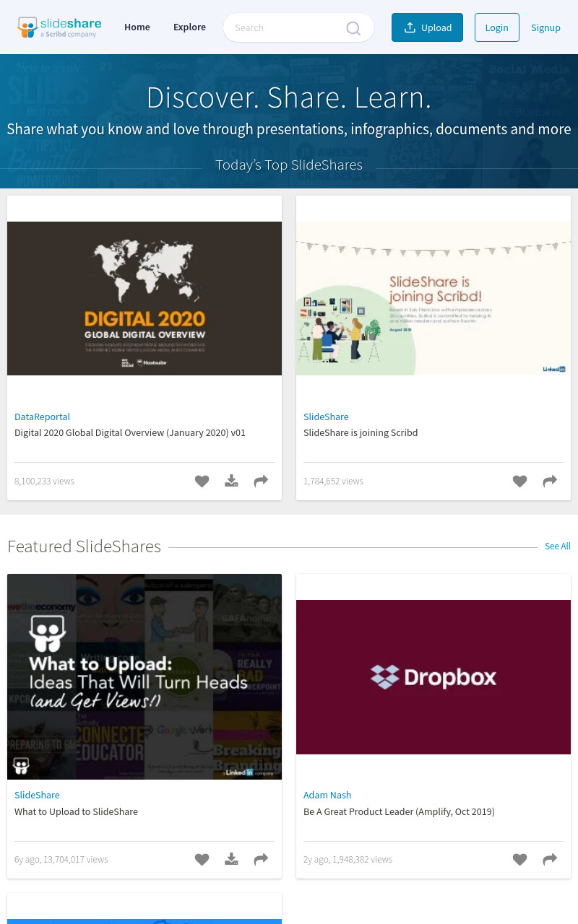Viewport: 578px width, 924px height.
Task: Open SlideShare author link on Scribd card
Action: click(x=326, y=417)
